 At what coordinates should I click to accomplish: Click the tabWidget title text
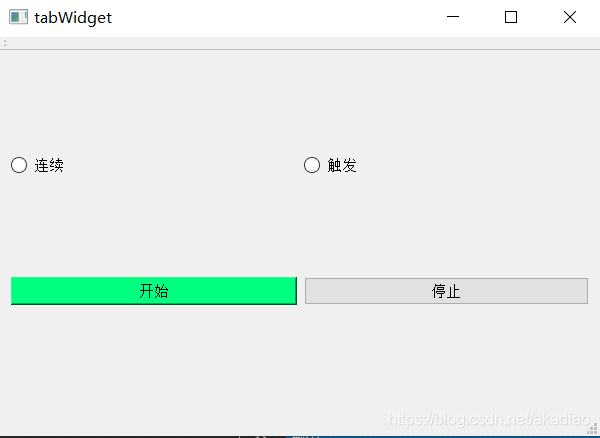click(73, 18)
